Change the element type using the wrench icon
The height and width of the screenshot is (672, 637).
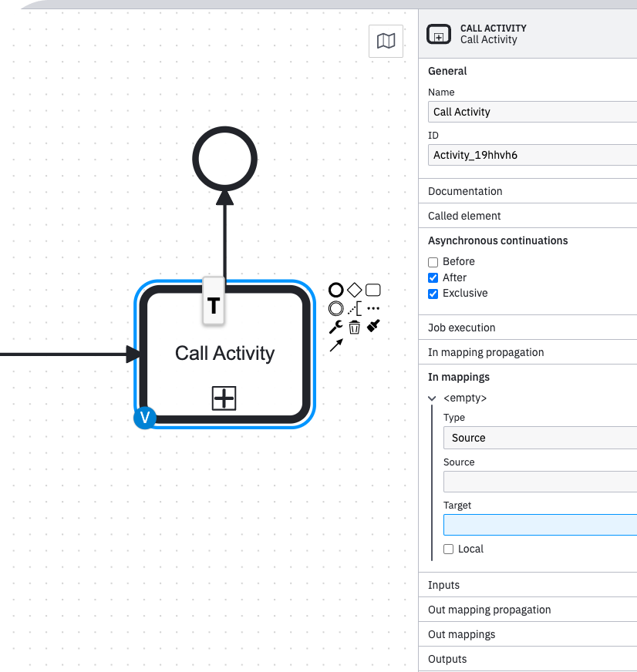click(x=335, y=326)
